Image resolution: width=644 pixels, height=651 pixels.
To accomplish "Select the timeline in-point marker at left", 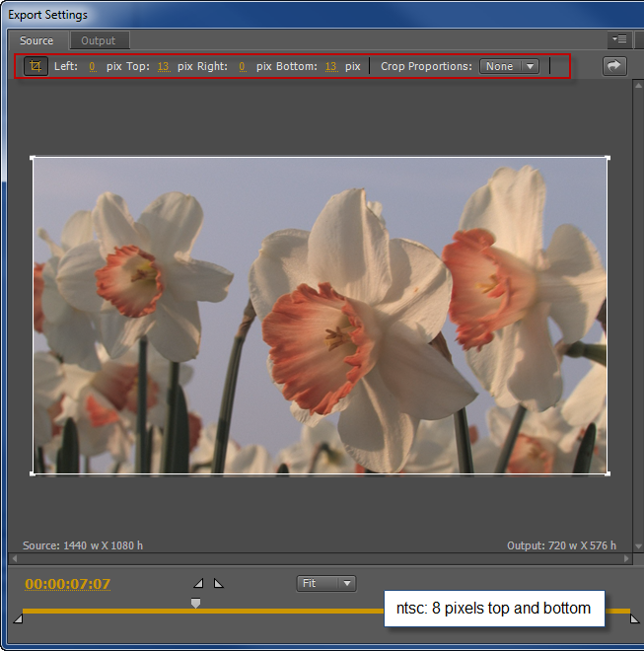I will (18, 618).
